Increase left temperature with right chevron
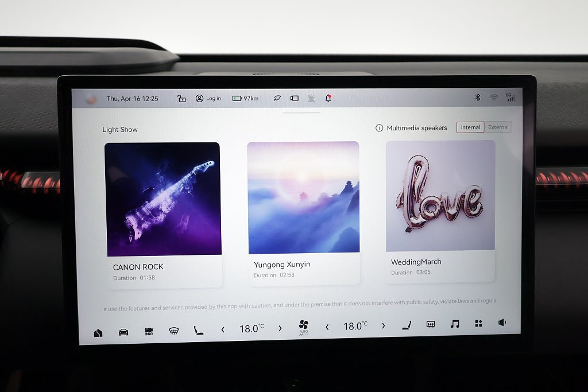Viewport: 588px width, 392px height. tap(280, 328)
